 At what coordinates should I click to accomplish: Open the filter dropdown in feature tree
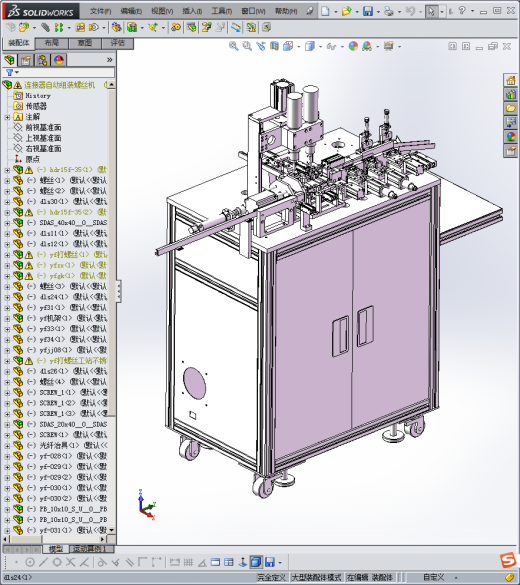point(12,72)
